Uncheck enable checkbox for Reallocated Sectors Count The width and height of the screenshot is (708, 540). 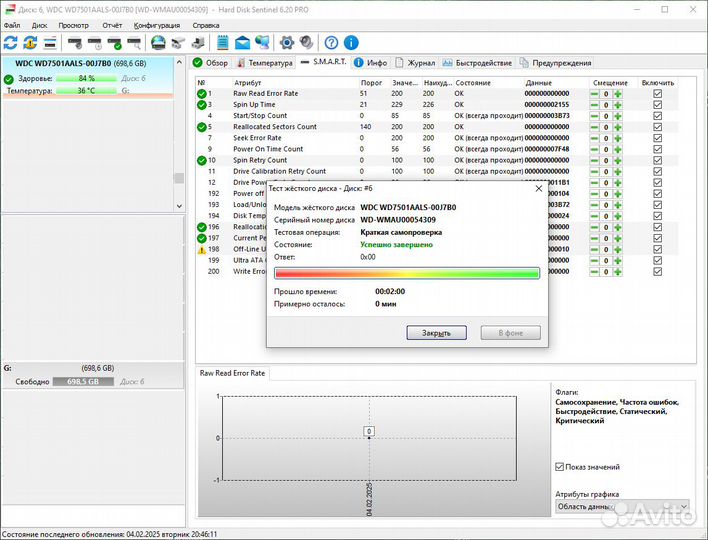coord(657,127)
